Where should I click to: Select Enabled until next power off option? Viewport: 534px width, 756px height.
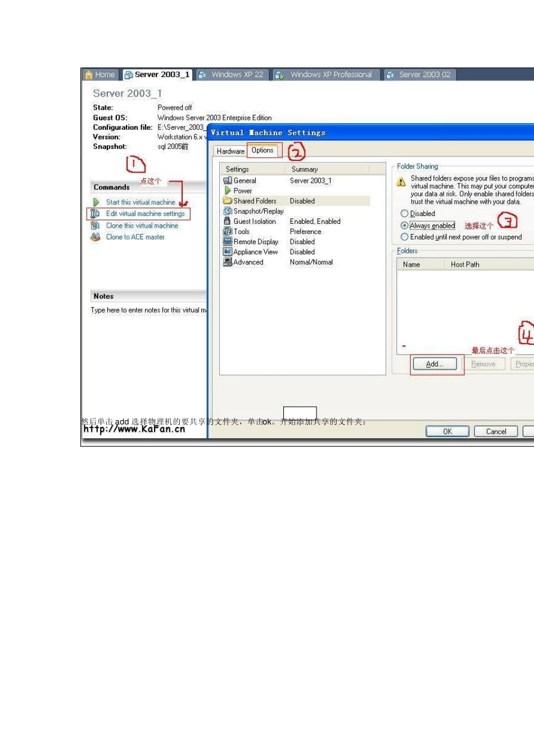pos(404,237)
